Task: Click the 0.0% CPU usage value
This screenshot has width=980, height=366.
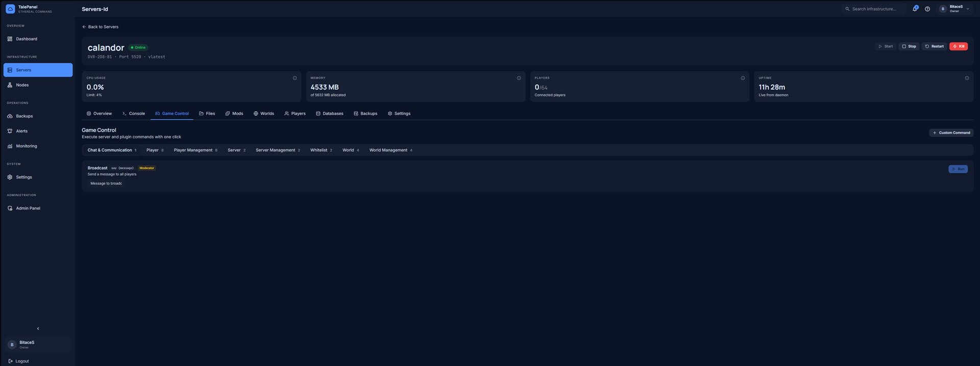Action: (x=95, y=87)
